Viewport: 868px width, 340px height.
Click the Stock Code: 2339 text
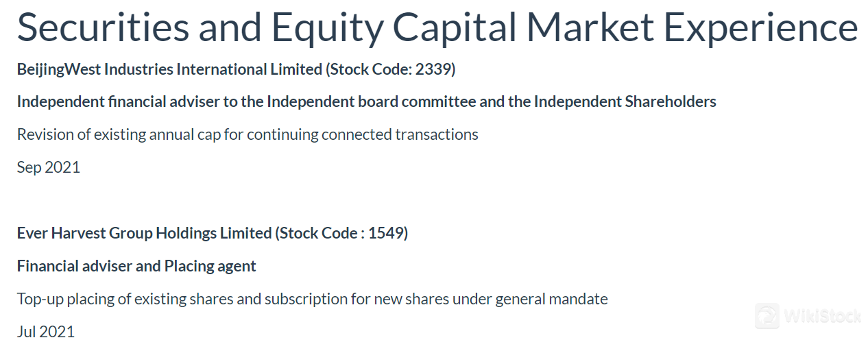pos(391,69)
